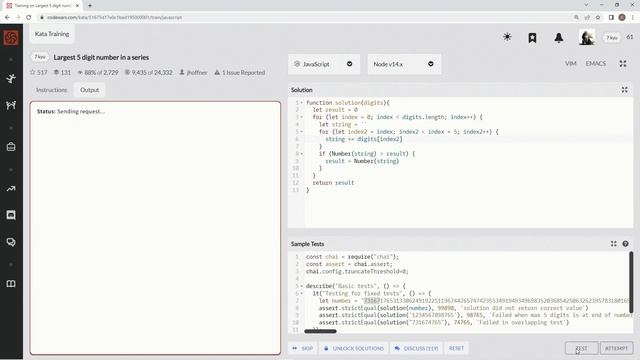
Task: Click the 88% of 2,729 satisfaction stat
Action: coord(98,72)
